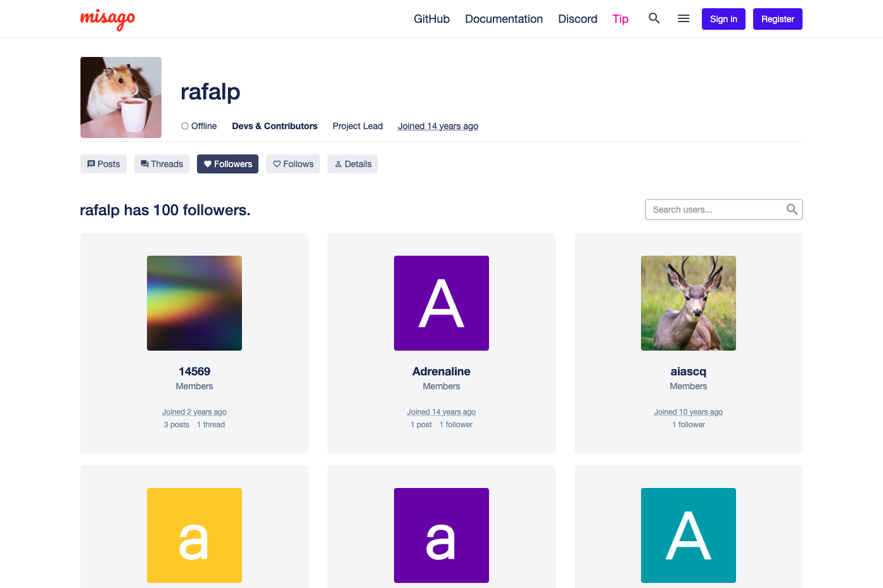The width and height of the screenshot is (883, 588).
Task: Open Adrenaline's purple avatar
Action: coord(441,303)
